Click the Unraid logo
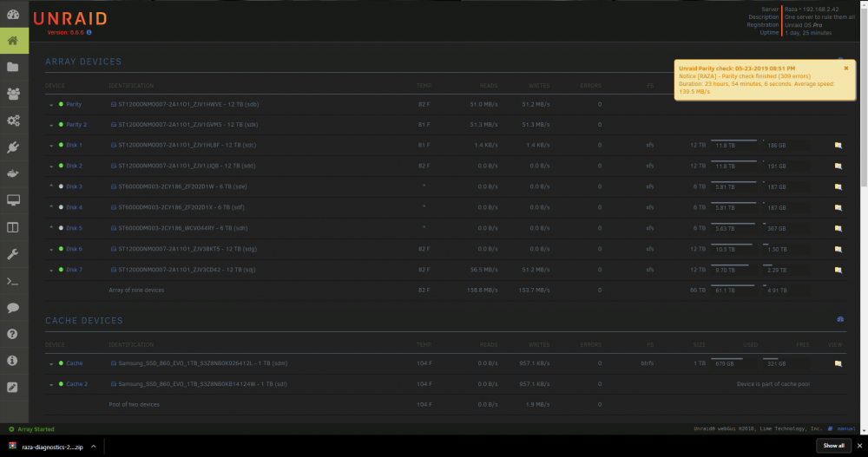 [x=70, y=19]
